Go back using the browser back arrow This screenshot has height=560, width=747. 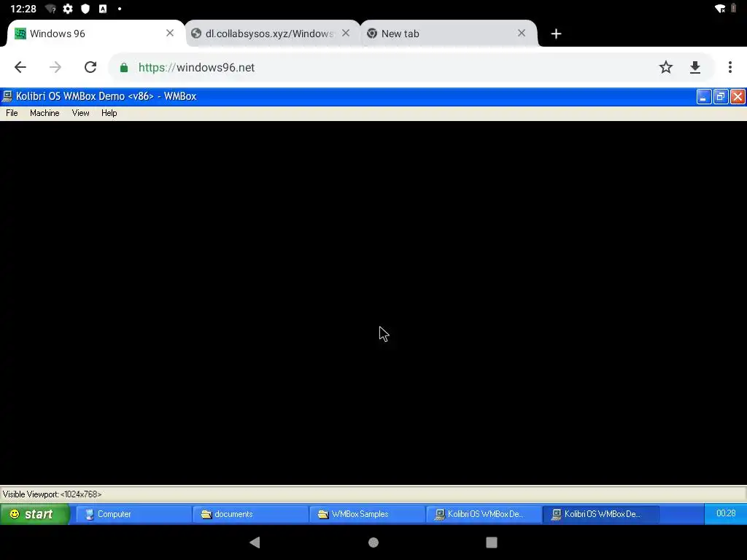(20, 67)
